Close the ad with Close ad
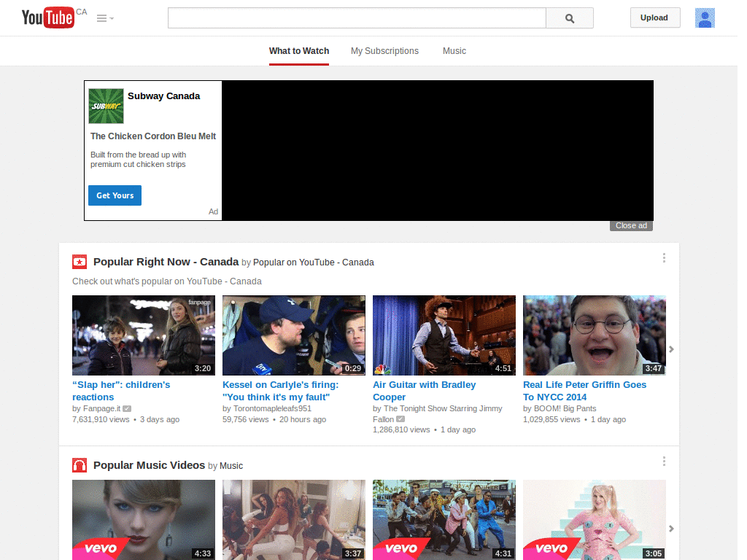Image resolution: width=747 pixels, height=560 pixels. click(x=631, y=226)
